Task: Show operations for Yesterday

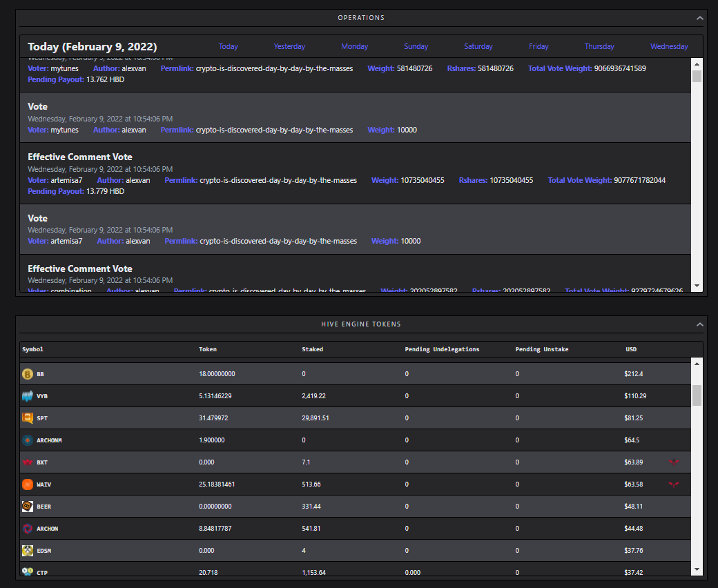Action: point(289,46)
